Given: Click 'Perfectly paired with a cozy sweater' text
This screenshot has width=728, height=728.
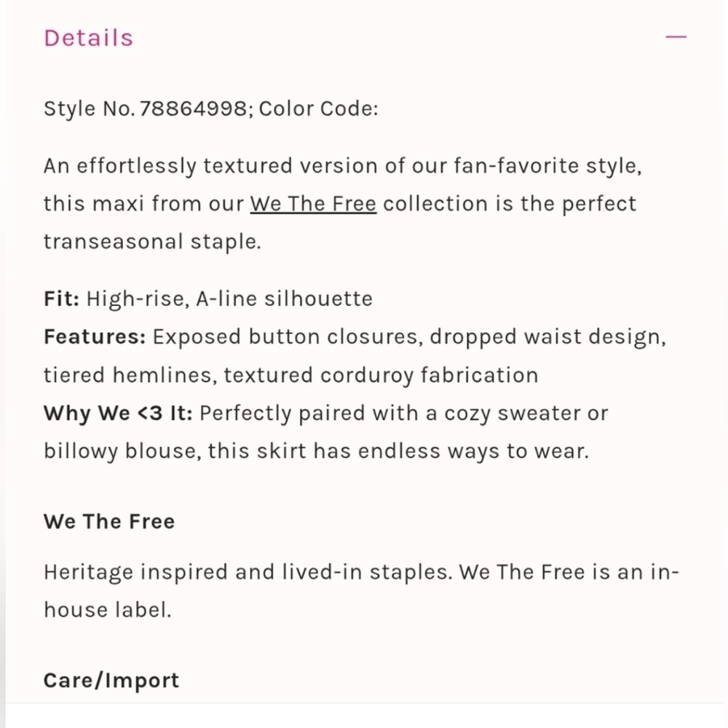Looking at the screenshot, I should [x=403, y=414].
